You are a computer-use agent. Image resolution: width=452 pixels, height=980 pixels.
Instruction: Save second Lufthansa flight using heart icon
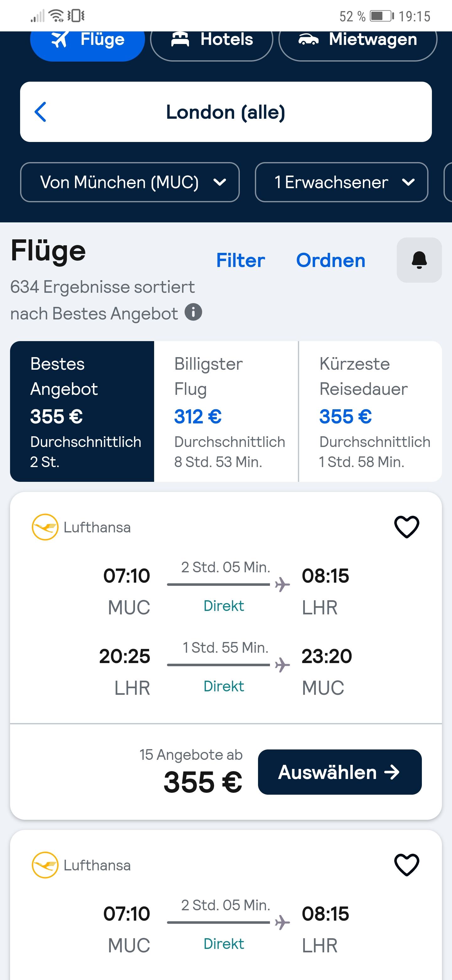coord(406,865)
